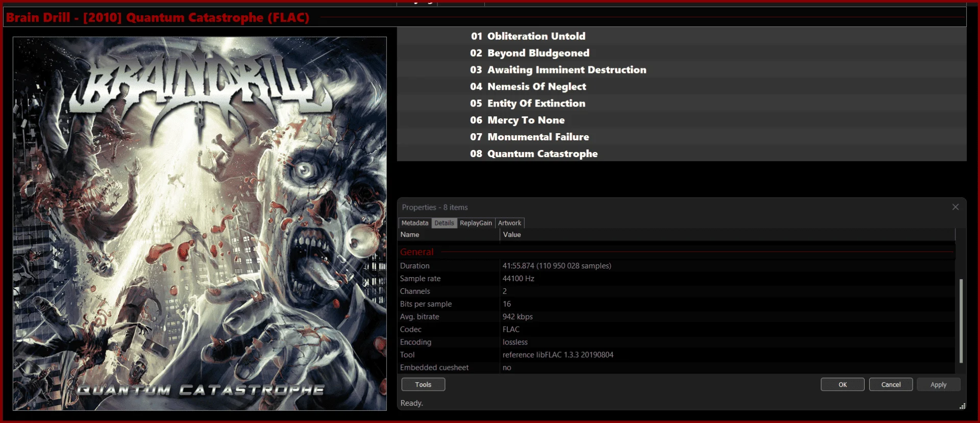Click the lossless encoding value
Image resolution: width=980 pixels, height=423 pixels.
515,342
